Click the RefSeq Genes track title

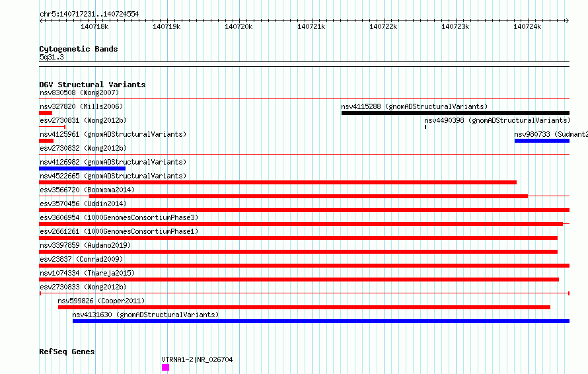[x=67, y=352]
